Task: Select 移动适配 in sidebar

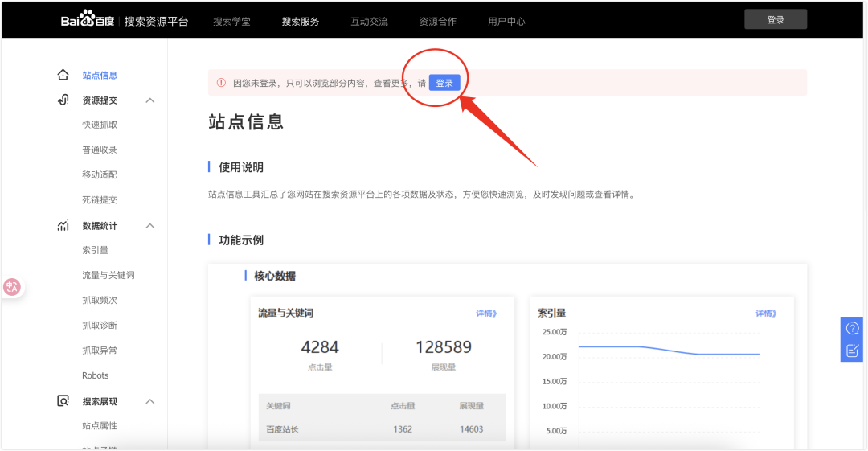Action: [x=100, y=174]
